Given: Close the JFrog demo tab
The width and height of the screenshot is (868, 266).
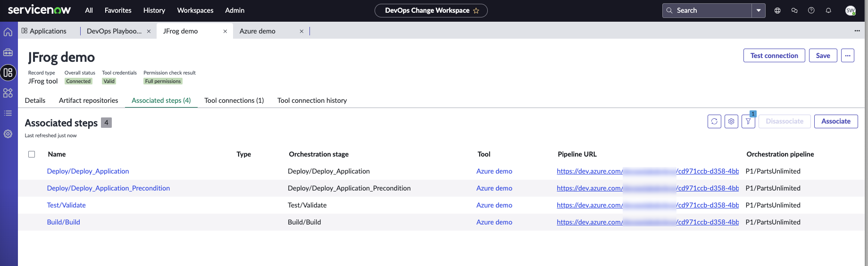Looking at the screenshot, I should coord(225,31).
